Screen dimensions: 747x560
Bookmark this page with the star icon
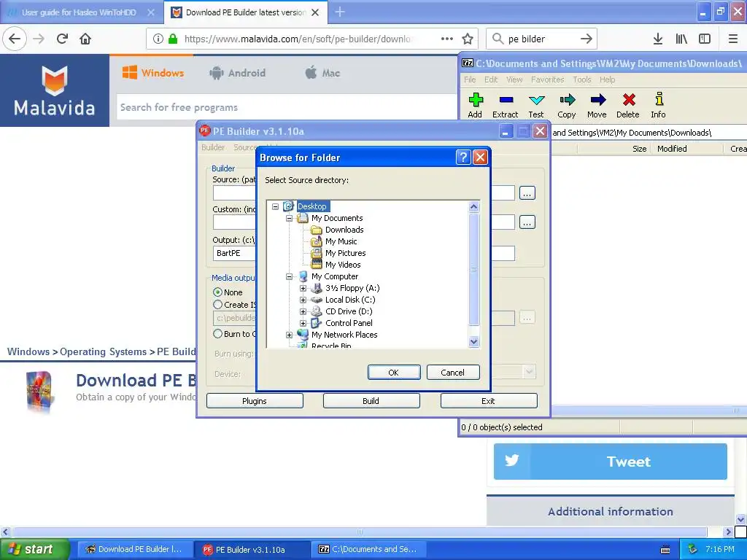coord(468,39)
